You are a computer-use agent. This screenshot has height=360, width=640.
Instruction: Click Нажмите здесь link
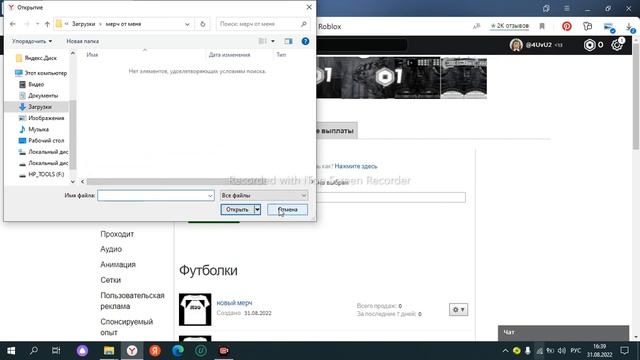(x=356, y=166)
